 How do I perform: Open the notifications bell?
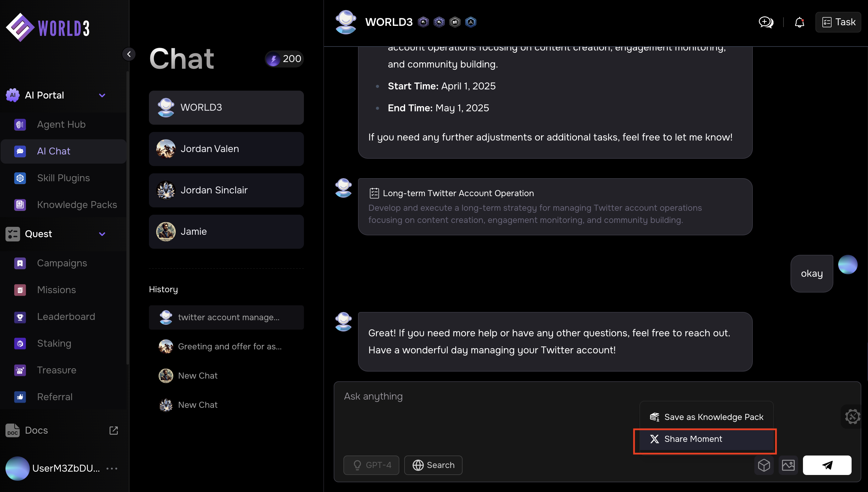point(799,22)
